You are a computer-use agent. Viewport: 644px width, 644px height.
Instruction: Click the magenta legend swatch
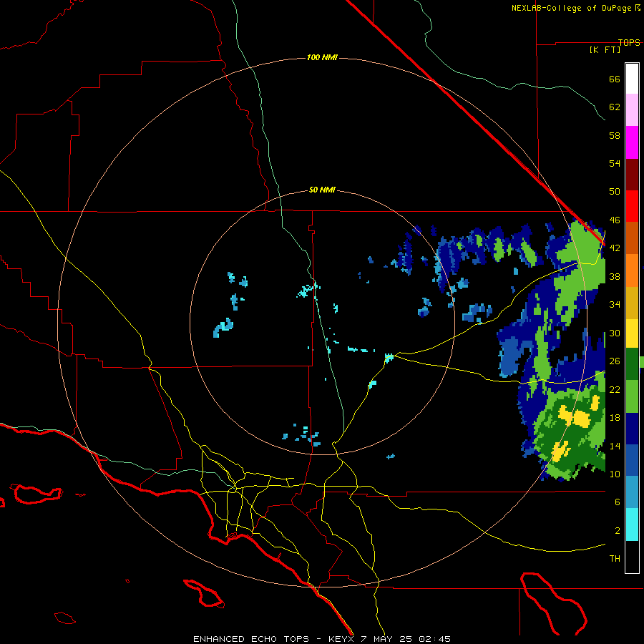(632, 142)
